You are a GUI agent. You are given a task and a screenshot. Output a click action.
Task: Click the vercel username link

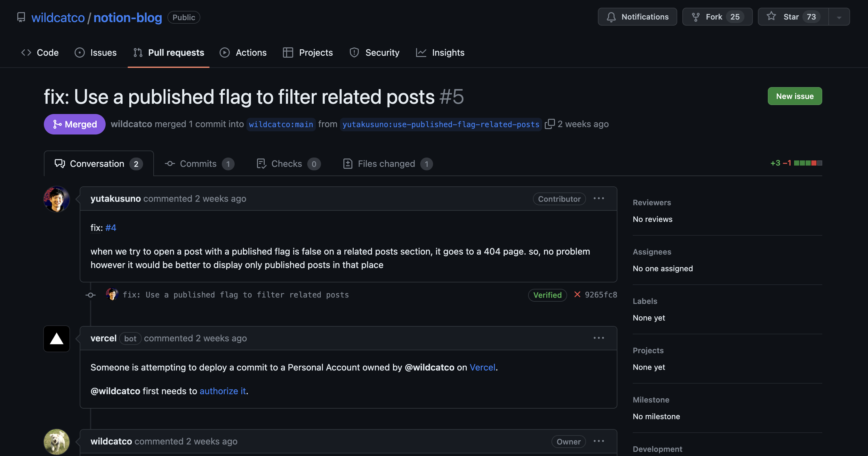(103, 338)
